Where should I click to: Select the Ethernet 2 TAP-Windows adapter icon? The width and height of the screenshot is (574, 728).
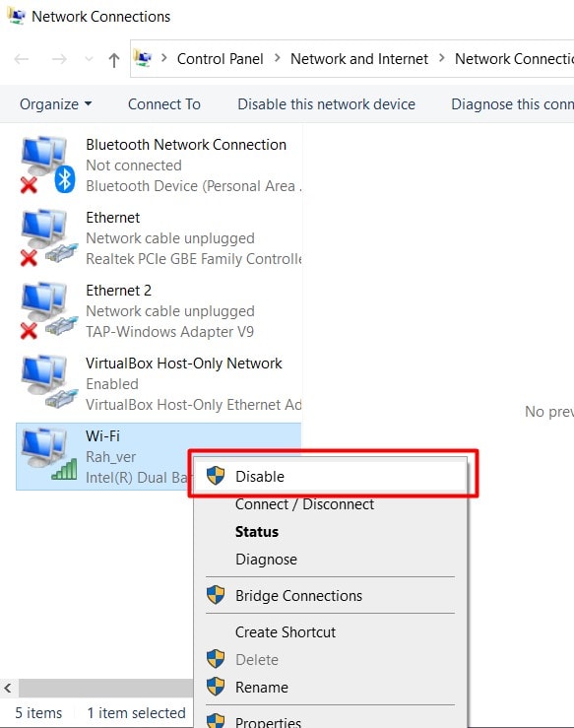pyautogui.click(x=48, y=310)
